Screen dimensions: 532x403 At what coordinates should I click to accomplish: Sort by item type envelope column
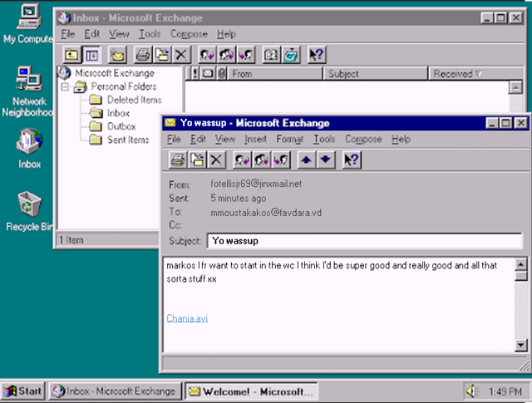tap(208, 74)
